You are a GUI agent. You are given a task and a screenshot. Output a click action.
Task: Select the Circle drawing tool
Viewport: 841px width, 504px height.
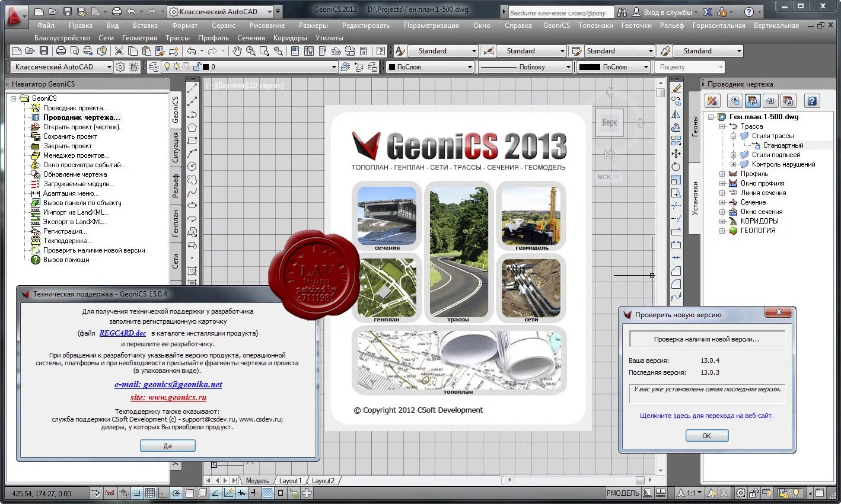coord(192,167)
